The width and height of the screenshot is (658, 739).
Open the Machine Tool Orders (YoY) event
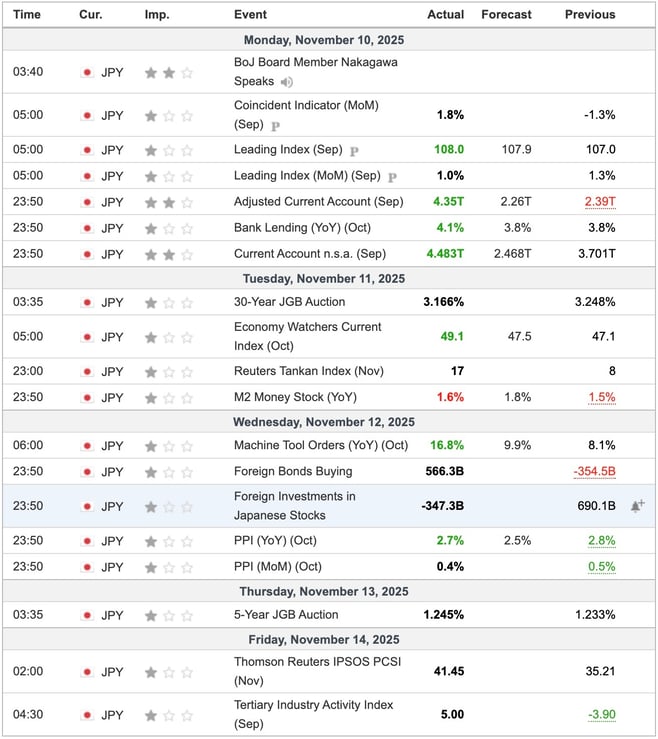click(x=321, y=446)
